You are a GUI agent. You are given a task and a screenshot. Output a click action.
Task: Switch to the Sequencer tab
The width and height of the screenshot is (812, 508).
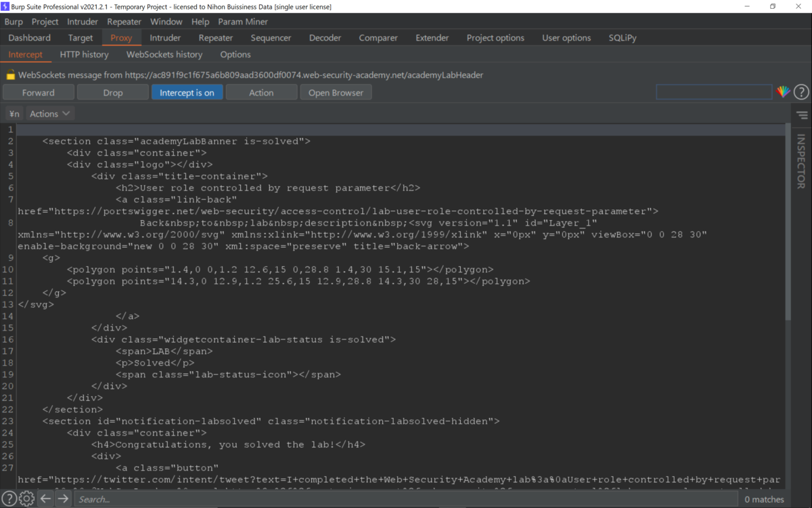click(271, 38)
